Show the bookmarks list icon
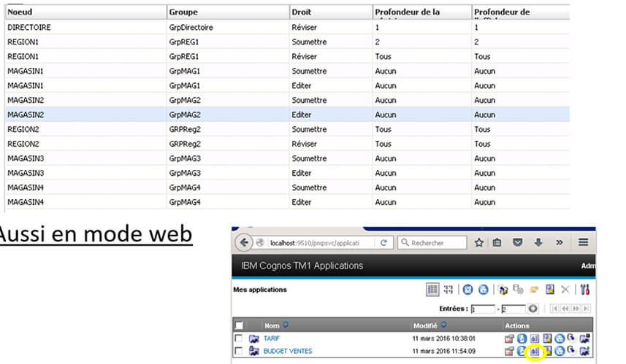Image resolution: width=626 pixels, height=364 pixels. click(x=497, y=242)
